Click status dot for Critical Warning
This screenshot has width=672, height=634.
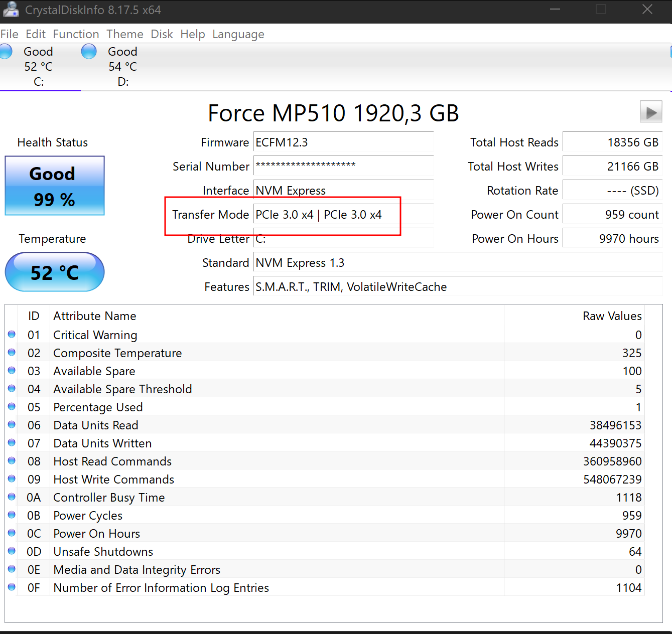[12, 334]
